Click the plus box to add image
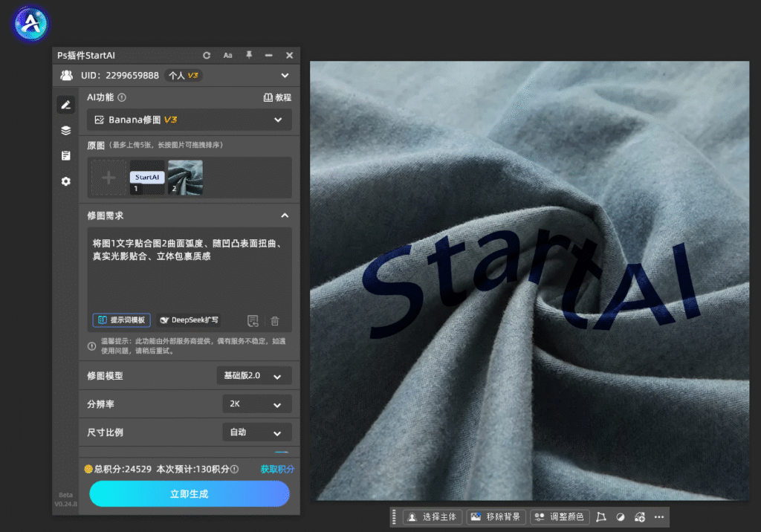761x532 pixels. coord(109,178)
